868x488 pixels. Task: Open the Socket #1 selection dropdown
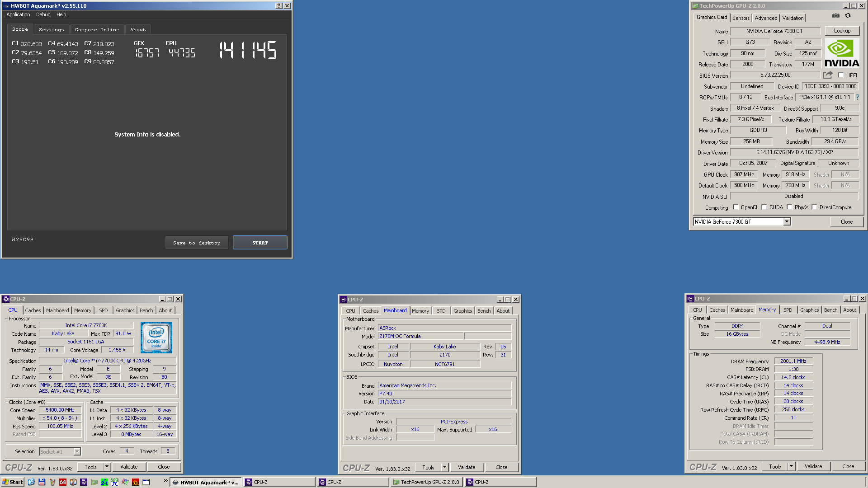[77, 451]
